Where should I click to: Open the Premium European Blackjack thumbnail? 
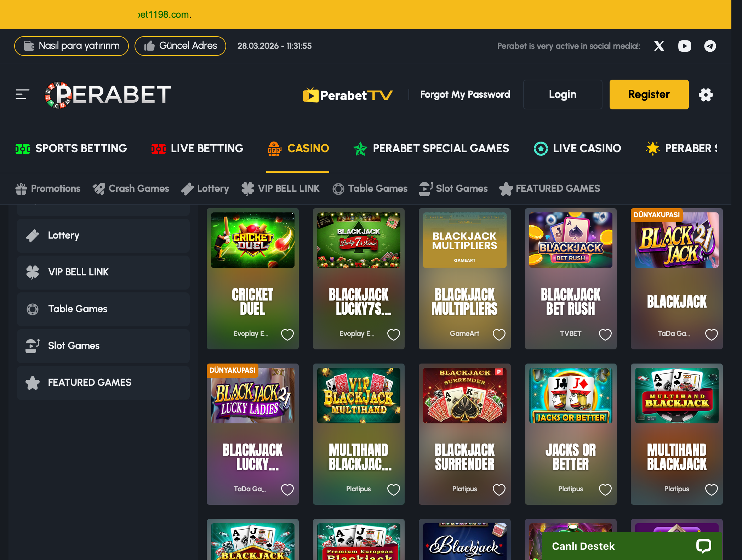[x=359, y=542]
